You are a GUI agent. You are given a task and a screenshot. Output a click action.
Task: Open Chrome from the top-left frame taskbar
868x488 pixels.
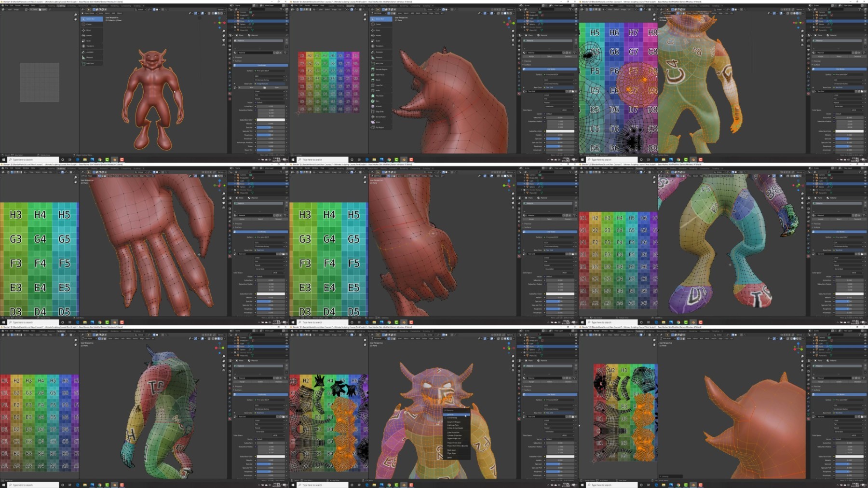click(x=100, y=159)
